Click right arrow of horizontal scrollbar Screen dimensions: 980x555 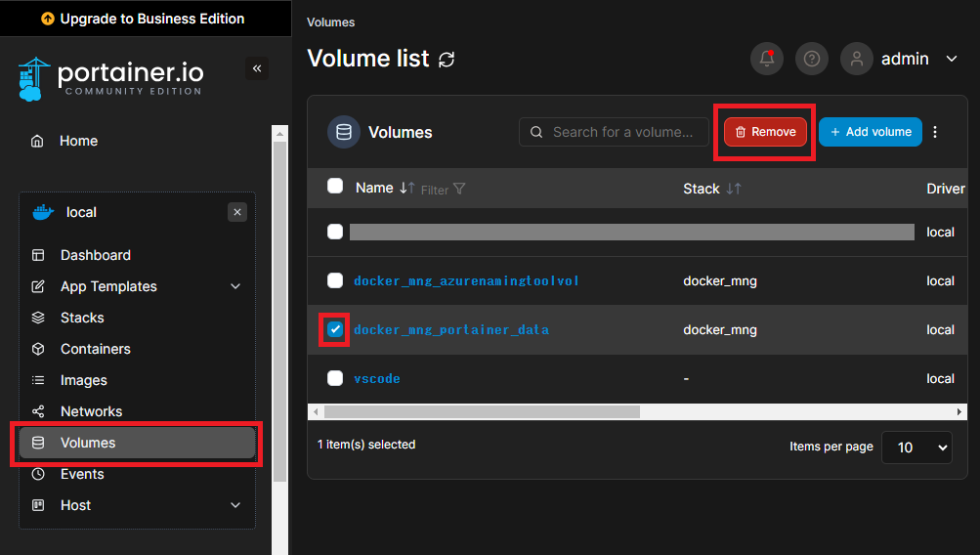959,412
